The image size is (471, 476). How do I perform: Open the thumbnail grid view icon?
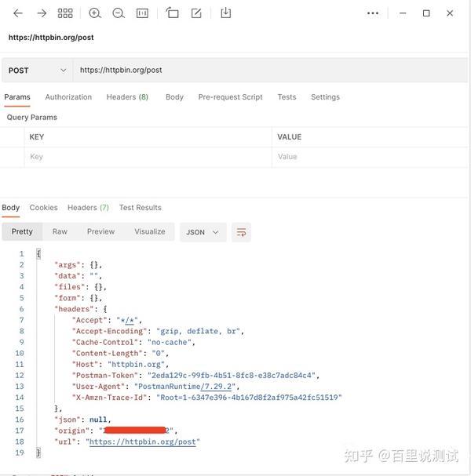coord(65,13)
